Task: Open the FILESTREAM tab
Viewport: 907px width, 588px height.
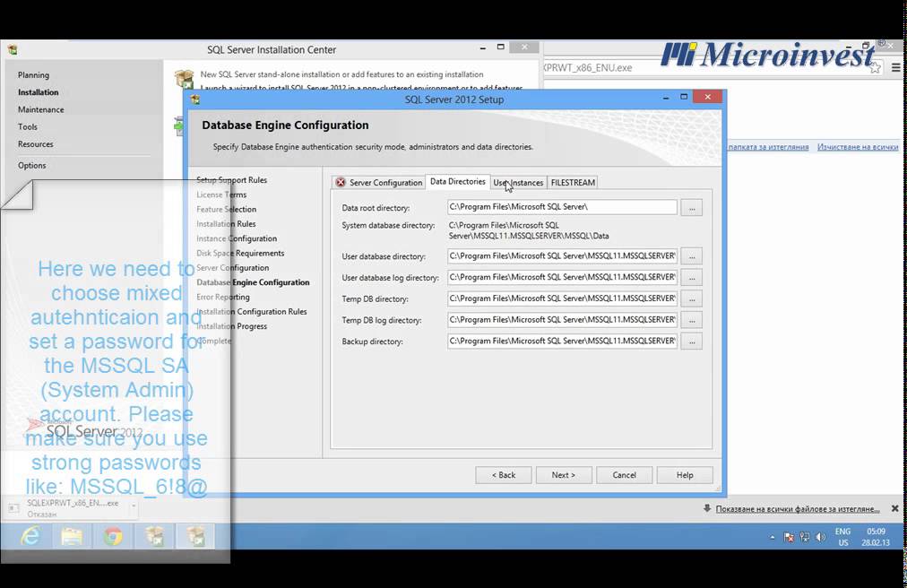Action: [573, 182]
